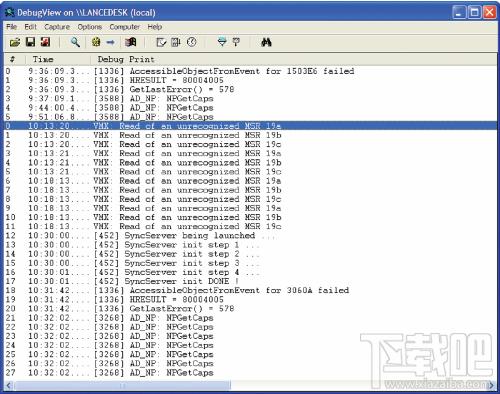Viewport: 500px width, 394px height.
Task: Toggle Capture Kernel yellow gear icon
Action: 96,42
